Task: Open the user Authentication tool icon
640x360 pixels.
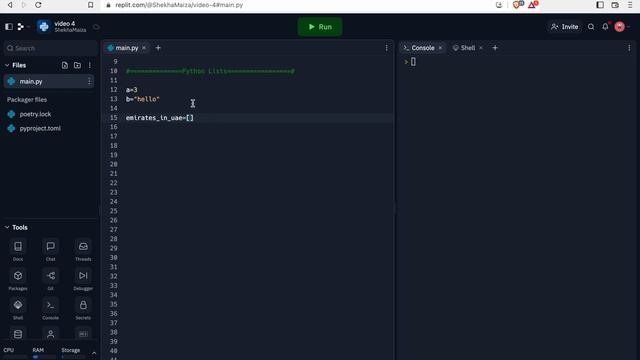Action: tap(51, 334)
